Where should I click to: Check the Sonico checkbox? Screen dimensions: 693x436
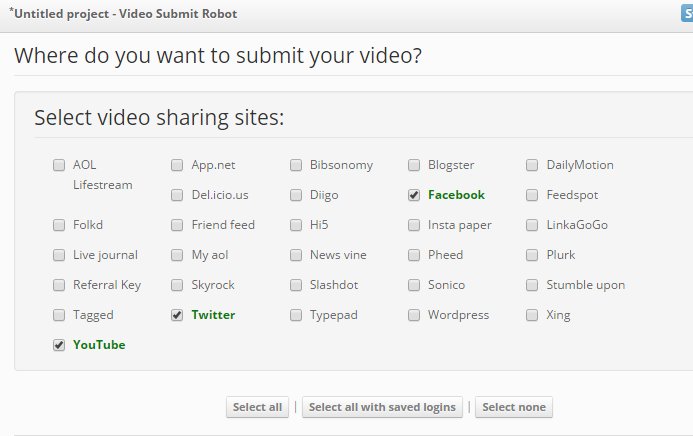pos(414,285)
